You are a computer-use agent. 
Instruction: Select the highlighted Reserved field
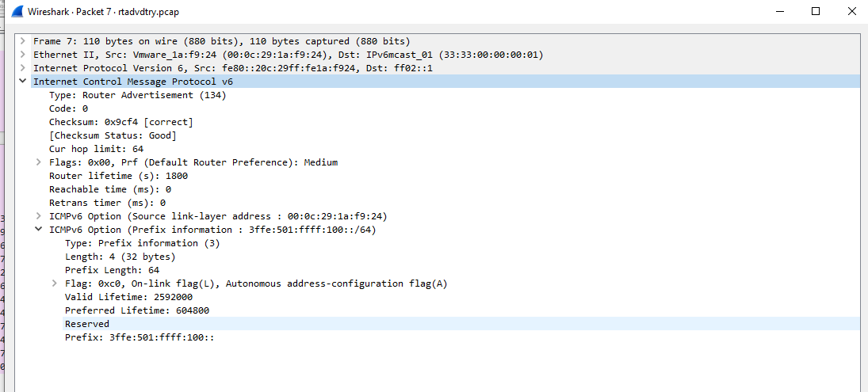87,324
